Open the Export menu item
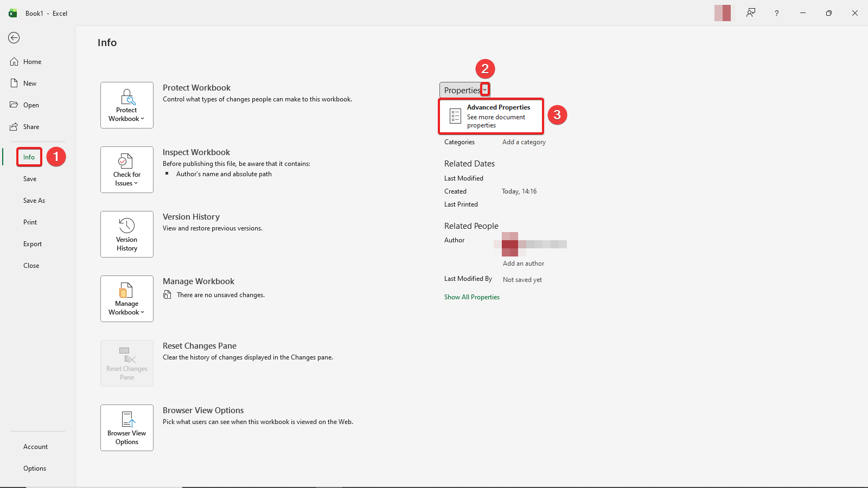Image resolution: width=868 pixels, height=488 pixels. click(x=33, y=243)
